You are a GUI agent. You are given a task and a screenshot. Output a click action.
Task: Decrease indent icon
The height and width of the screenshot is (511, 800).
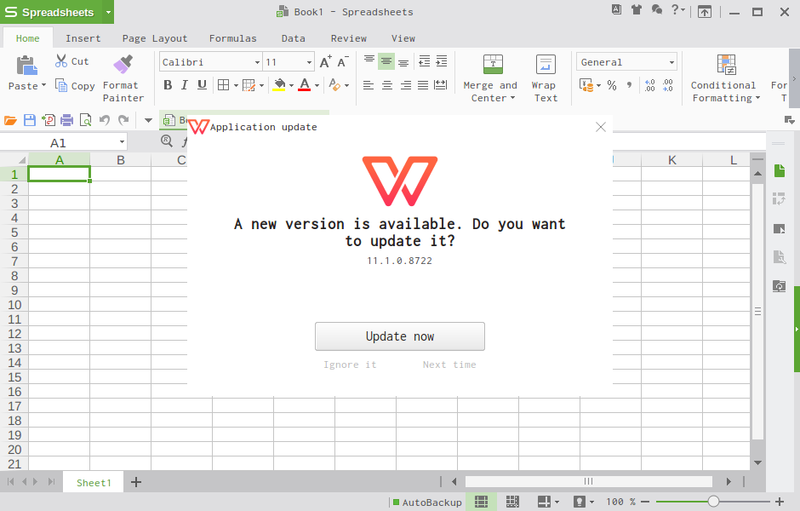pos(424,62)
